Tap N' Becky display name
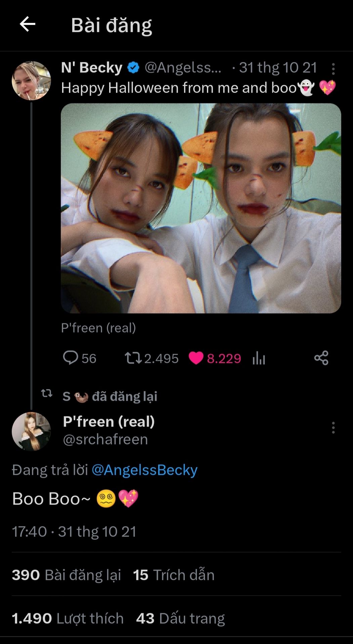 coord(92,67)
